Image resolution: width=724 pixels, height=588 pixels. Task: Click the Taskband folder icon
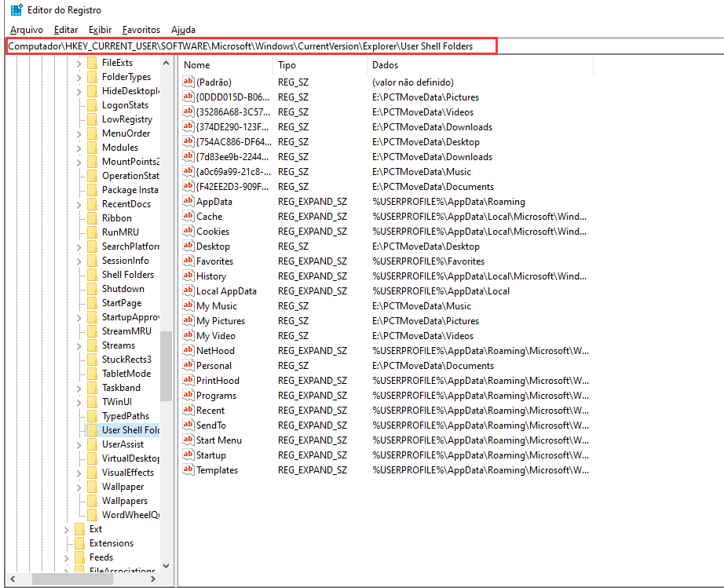pyautogui.click(x=92, y=388)
